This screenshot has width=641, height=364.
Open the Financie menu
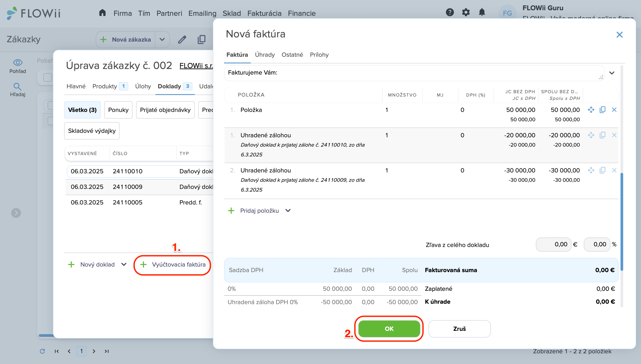point(302,13)
